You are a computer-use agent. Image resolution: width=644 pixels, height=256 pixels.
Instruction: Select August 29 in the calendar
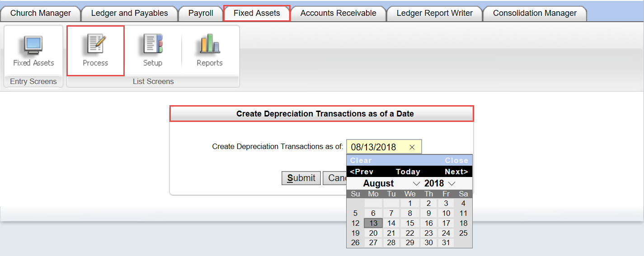click(x=410, y=243)
